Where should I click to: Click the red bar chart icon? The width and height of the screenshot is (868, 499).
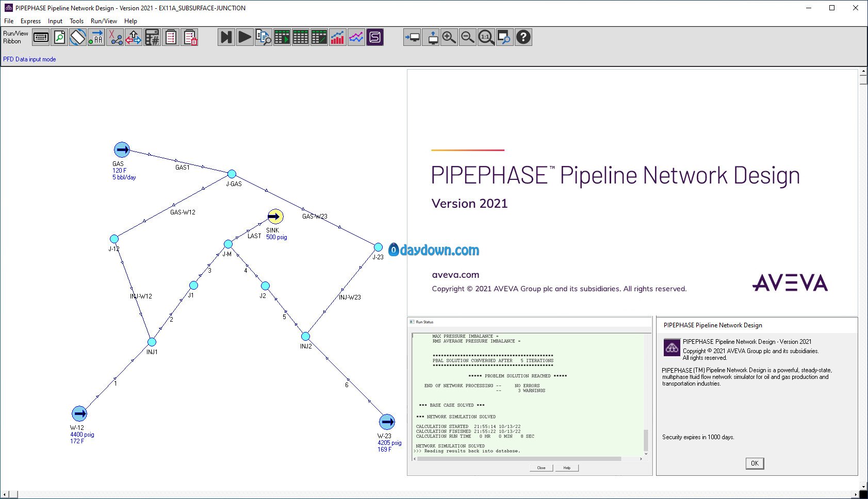tap(338, 37)
